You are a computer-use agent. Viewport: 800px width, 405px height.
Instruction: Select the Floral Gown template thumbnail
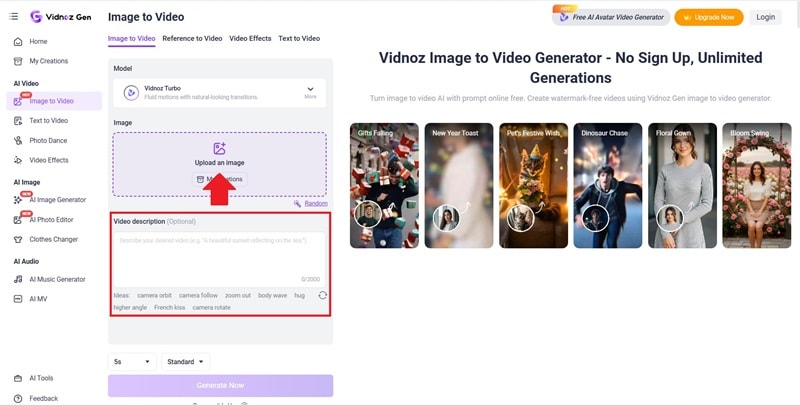click(x=682, y=186)
